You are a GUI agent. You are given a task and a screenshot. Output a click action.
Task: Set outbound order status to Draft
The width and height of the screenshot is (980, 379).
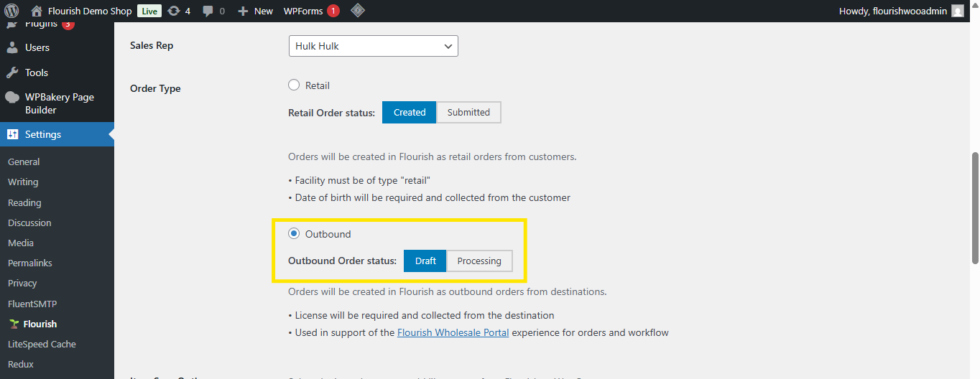point(425,261)
